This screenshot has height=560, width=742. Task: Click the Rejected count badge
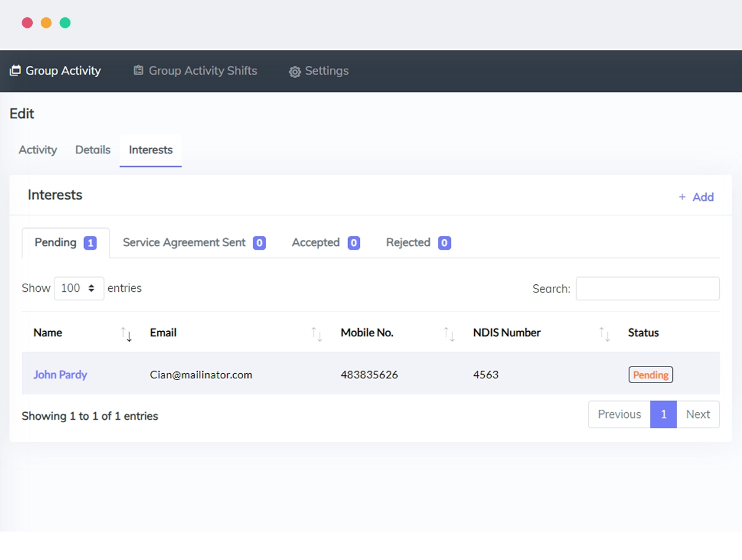445,243
